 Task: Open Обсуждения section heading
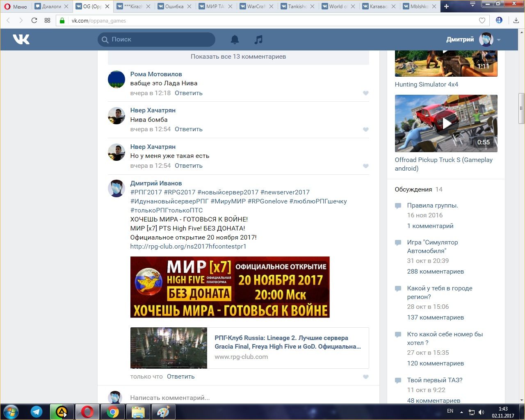point(413,189)
